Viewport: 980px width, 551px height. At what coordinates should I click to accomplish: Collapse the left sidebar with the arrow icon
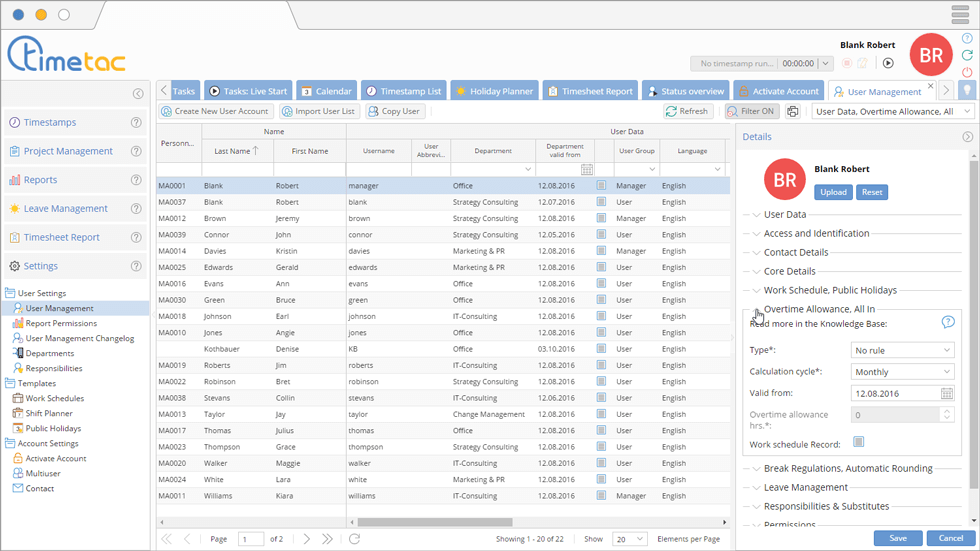(138, 94)
